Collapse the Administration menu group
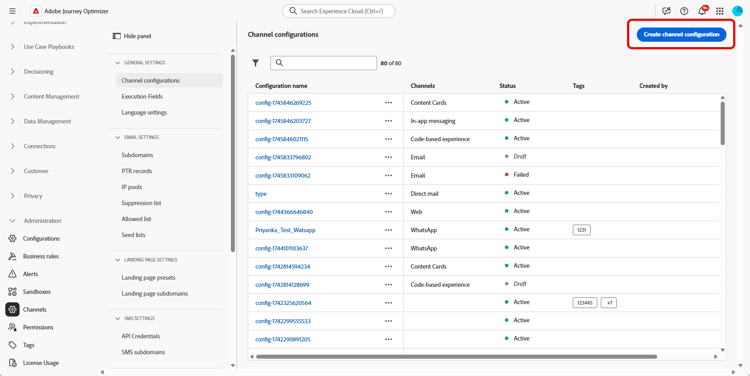750x376 pixels. tap(12, 221)
